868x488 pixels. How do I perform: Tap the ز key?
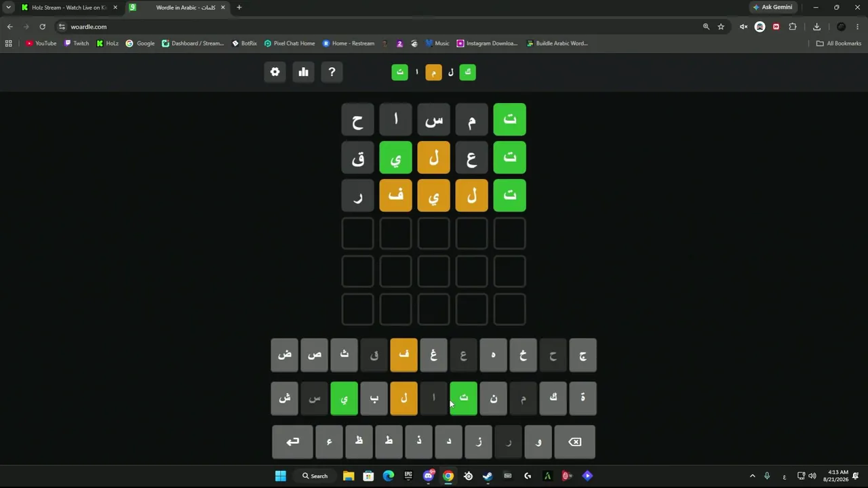pyautogui.click(x=478, y=442)
